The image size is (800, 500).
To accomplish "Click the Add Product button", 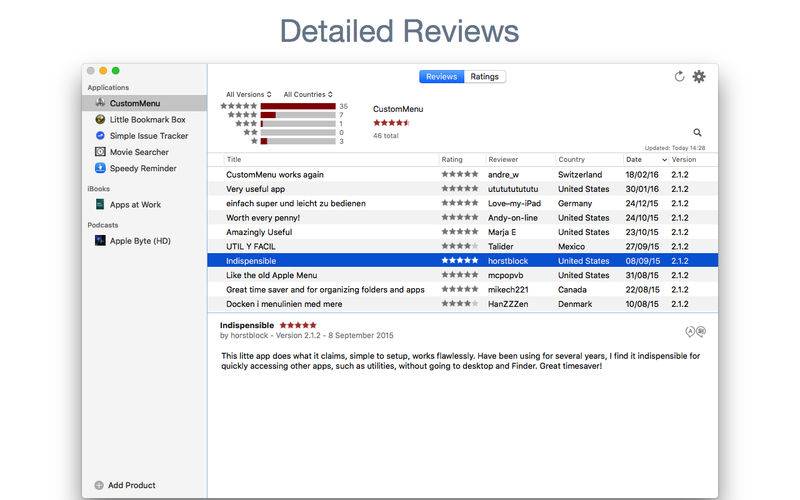I will pos(125,485).
